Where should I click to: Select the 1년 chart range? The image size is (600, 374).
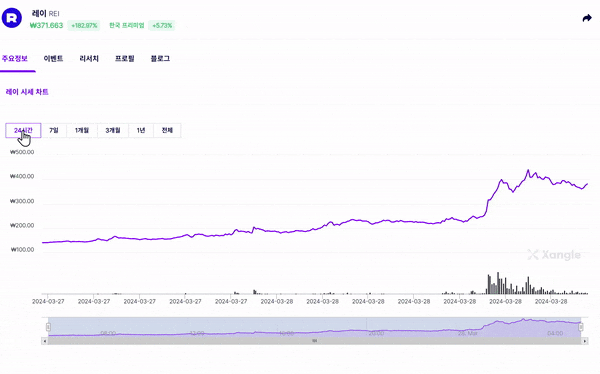coord(141,131)
